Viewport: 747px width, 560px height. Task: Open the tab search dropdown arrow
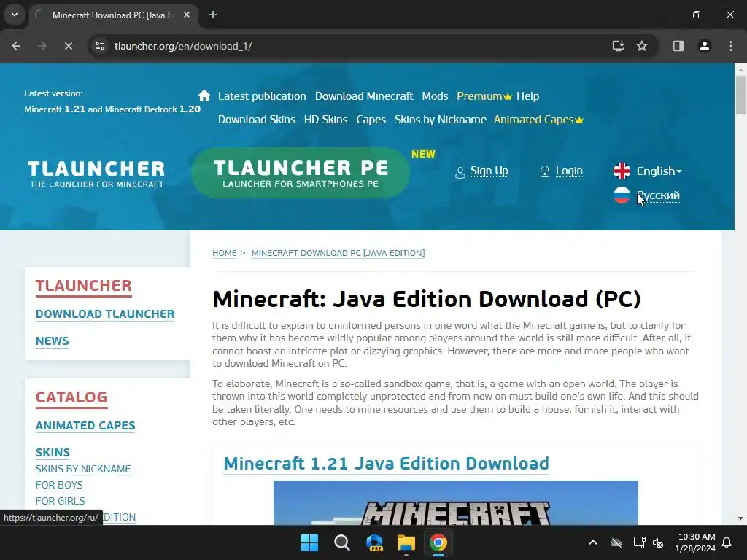15,15
